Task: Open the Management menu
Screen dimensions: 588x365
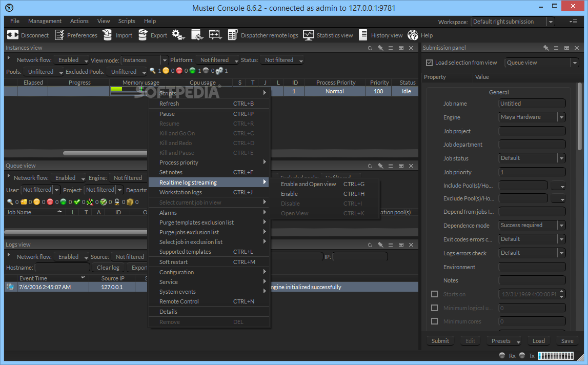Action: tap(45, 21)
